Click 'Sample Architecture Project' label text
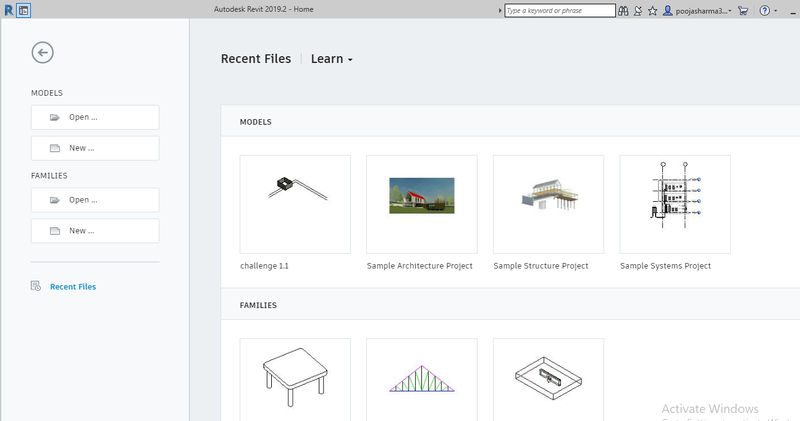The height and width of the screenshot is (421, 800). 419,266
